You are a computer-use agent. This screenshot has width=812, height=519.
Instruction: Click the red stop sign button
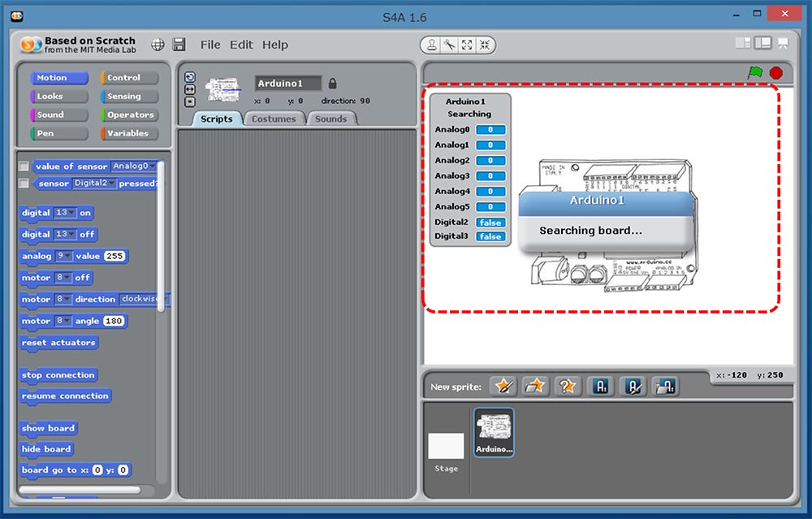pos(775,73)
